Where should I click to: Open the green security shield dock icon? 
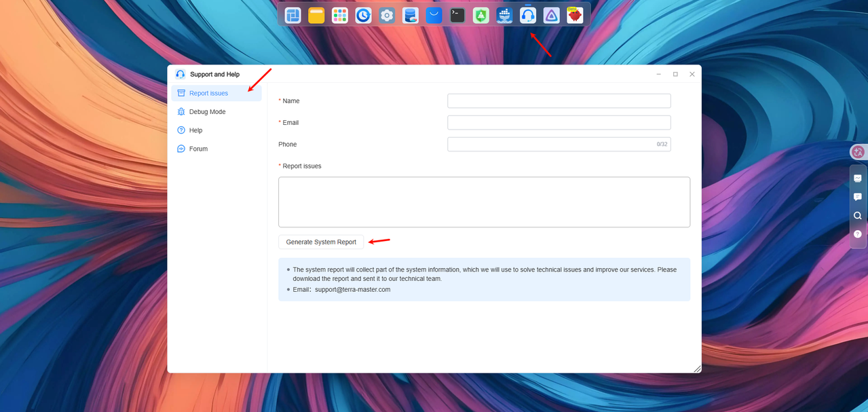click(x=481, y=15)
